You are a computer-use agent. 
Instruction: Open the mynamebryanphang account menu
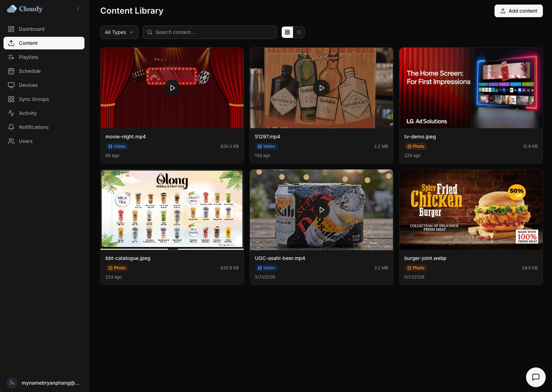point(44,383)
